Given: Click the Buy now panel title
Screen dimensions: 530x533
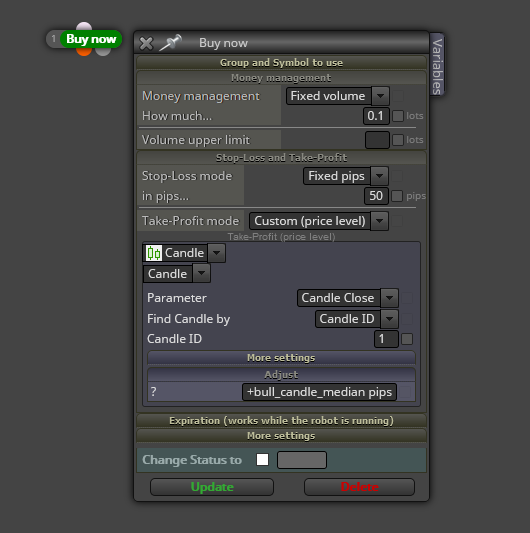Looking at the screenshot, I should point(223,43).
